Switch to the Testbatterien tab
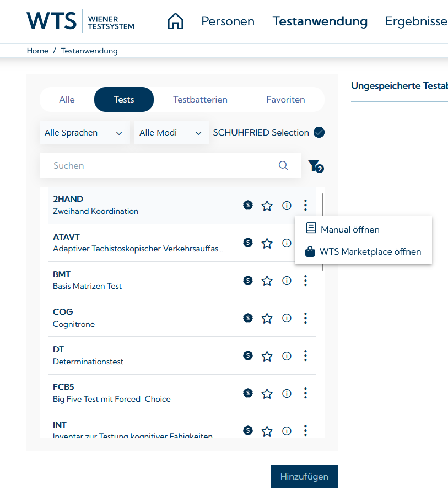The height and width of the screenshot is (501, 448). coord(200,100)
